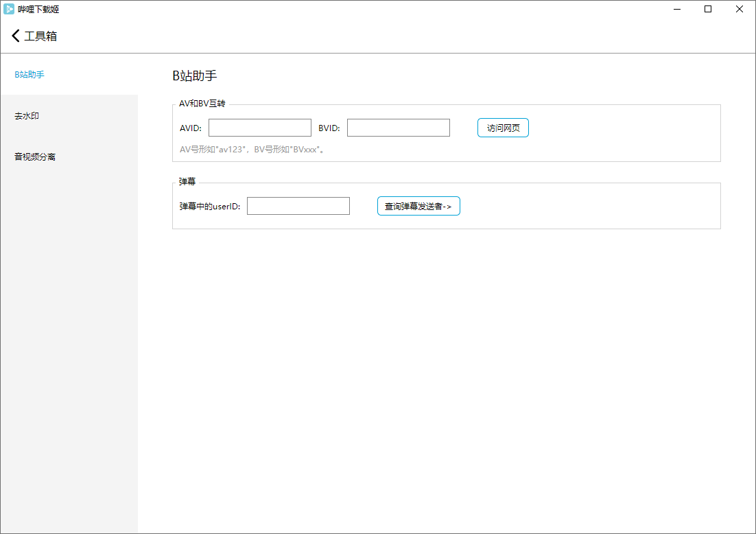Select the 音视频分离 sidebar tab
The height and width of the screenshot is (534, 756).
[x=35, y=157]
